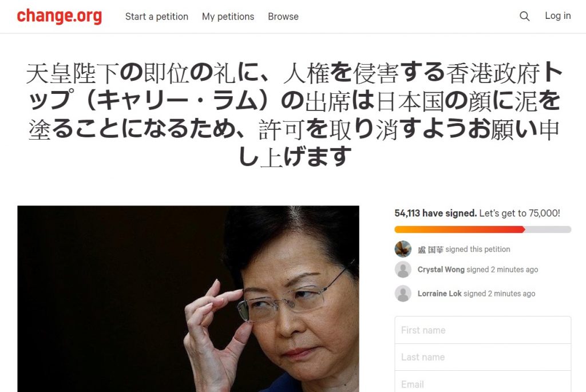The image size is (586, 392).
Task: Click Crystal Wong's default avatar icon
Action: 403,270
